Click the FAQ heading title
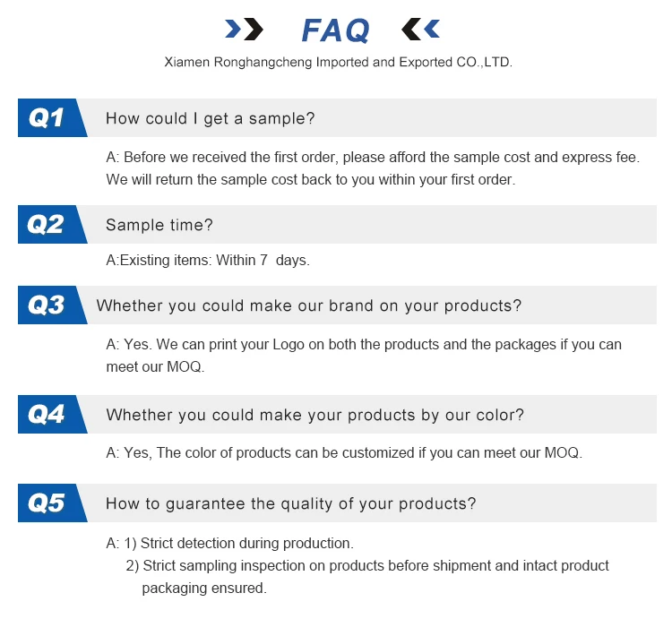 (335, 30)
